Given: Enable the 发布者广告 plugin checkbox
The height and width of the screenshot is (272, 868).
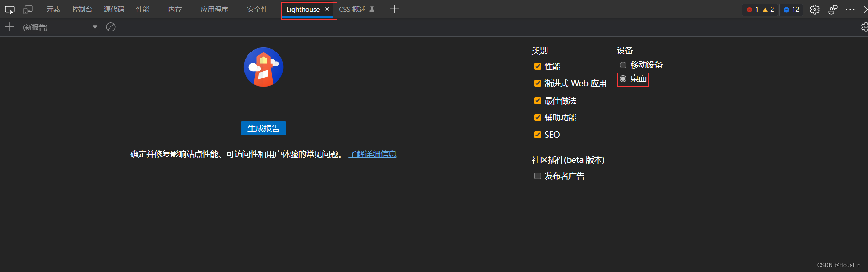Looking at the screenshot, I should tap(537, 176).
